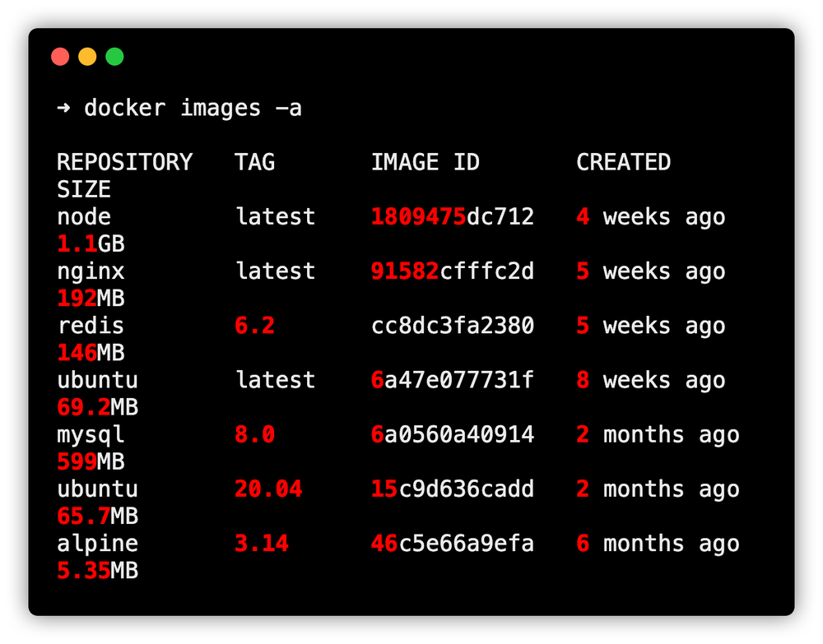Viewport: 823px width, 644px height.
Task: Click the 4 weeks ago timestamp for node
Action: click(x=650, y=217)
